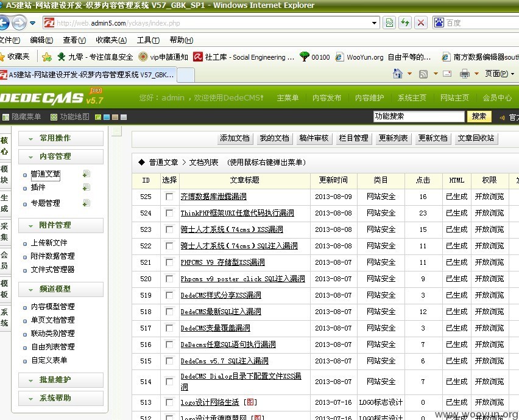Open 附件数据管理 in the sidebar
Image resolution: width=519 pixels, height=420 pixels.
coord(52,256)
